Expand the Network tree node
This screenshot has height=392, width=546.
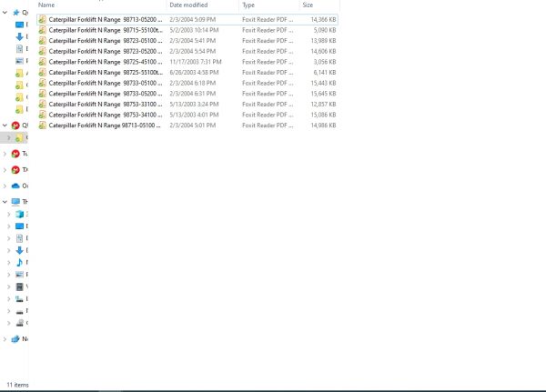point(5,338)
